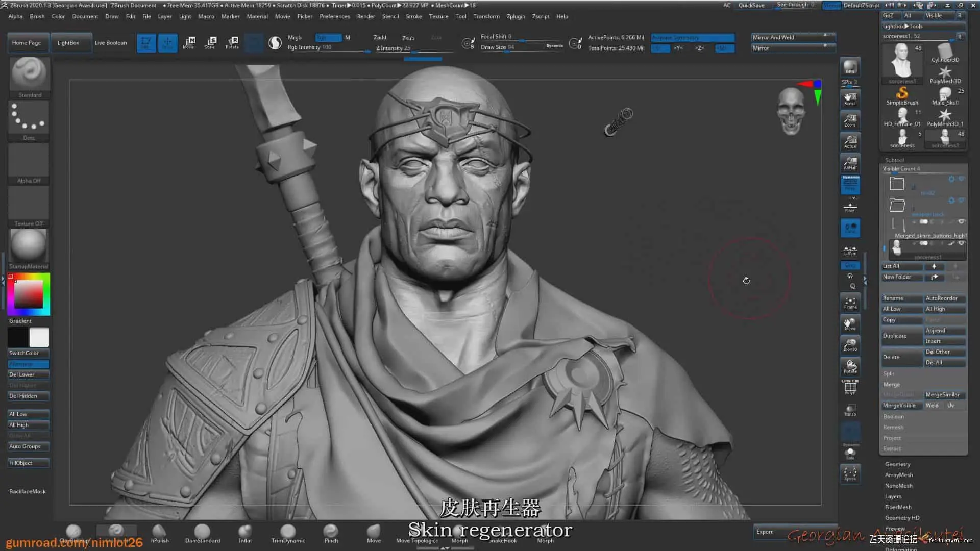Click the BPR render icon
This screenshot has width=980, height=551.
tap(850, 66)
